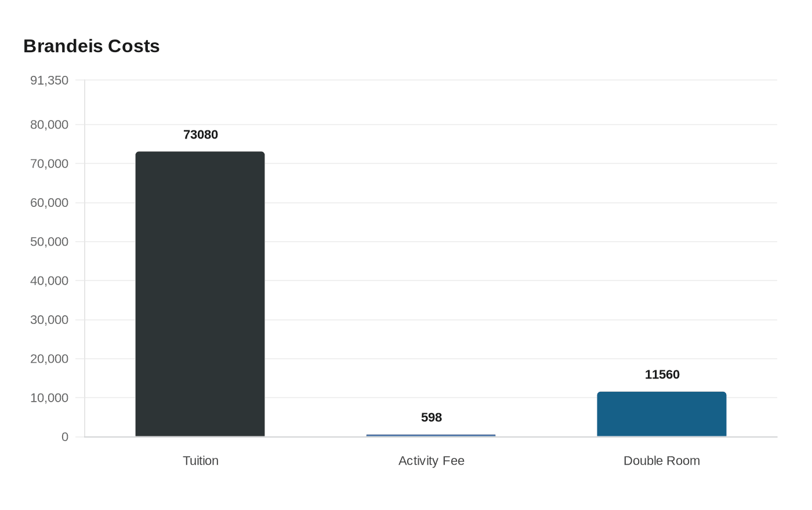Click the Double Room axis label
Image resolution: width=812 pixels, height=510 pixels.
pos(662,461)
